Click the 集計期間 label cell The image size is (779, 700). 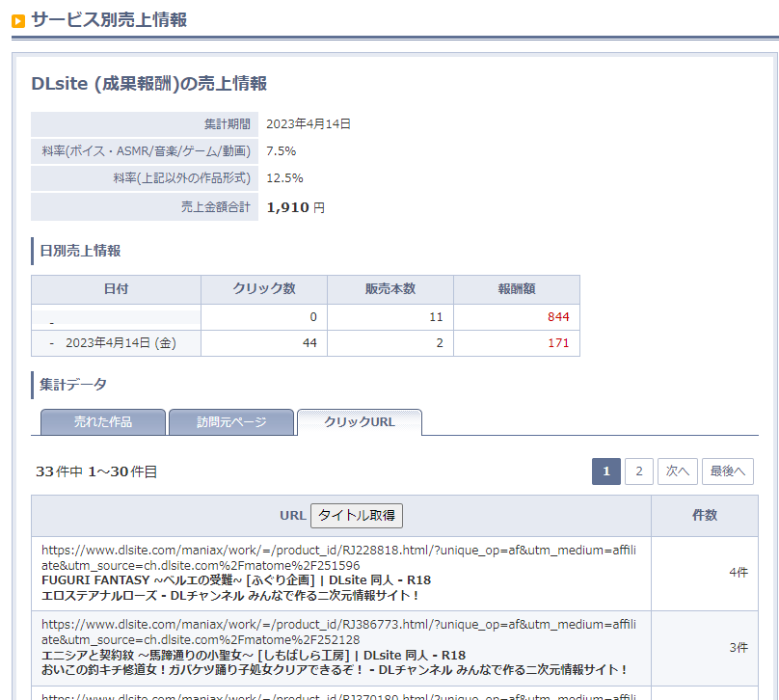tap(145, 124)
